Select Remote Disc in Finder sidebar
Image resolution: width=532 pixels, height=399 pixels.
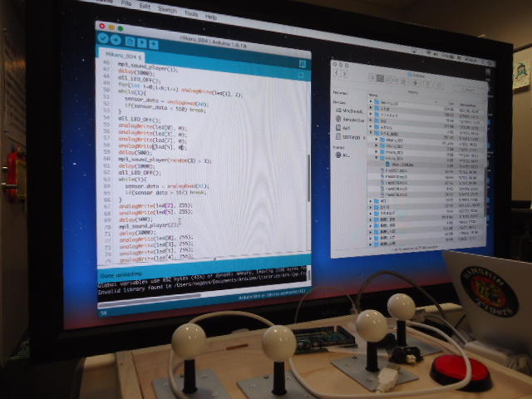(x=350, y=119)
